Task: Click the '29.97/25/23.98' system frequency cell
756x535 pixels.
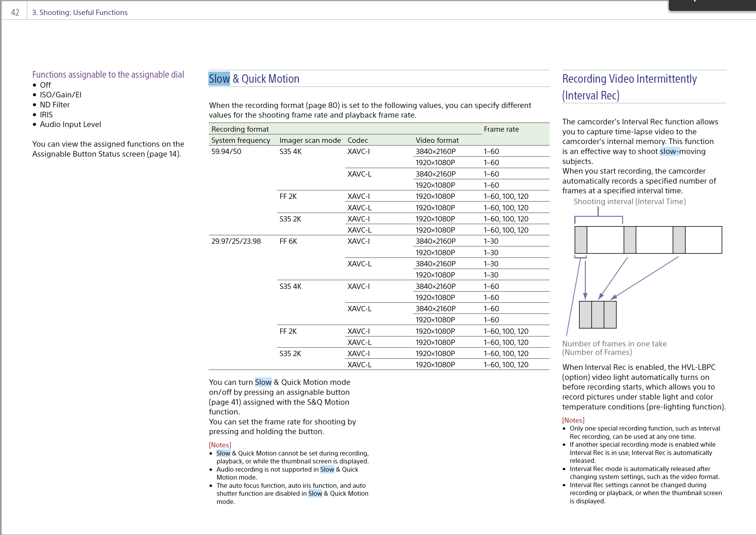Action: click(x=236, y=241)
